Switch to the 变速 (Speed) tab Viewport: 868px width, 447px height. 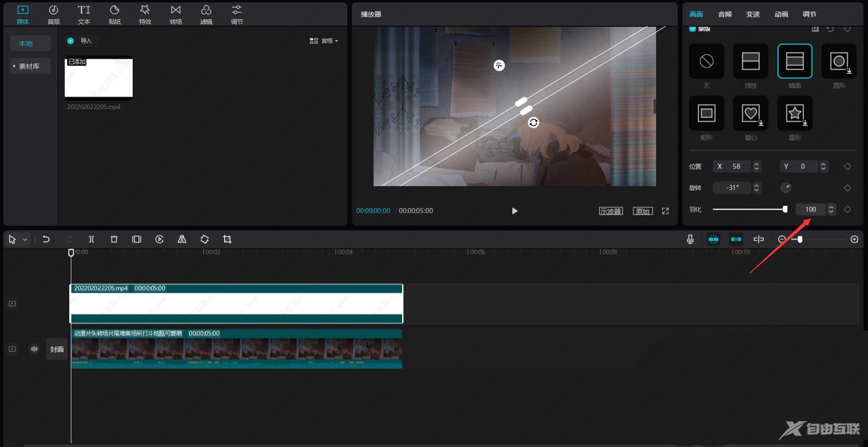point(753,14)
